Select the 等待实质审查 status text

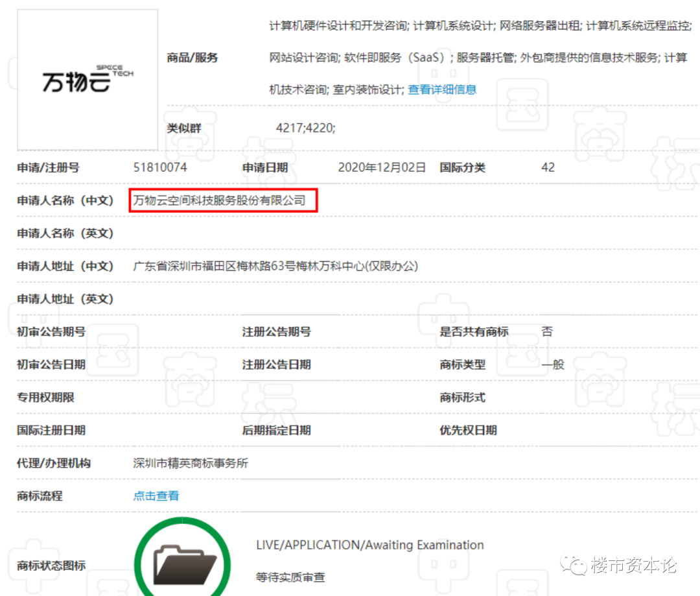point(290,577)
